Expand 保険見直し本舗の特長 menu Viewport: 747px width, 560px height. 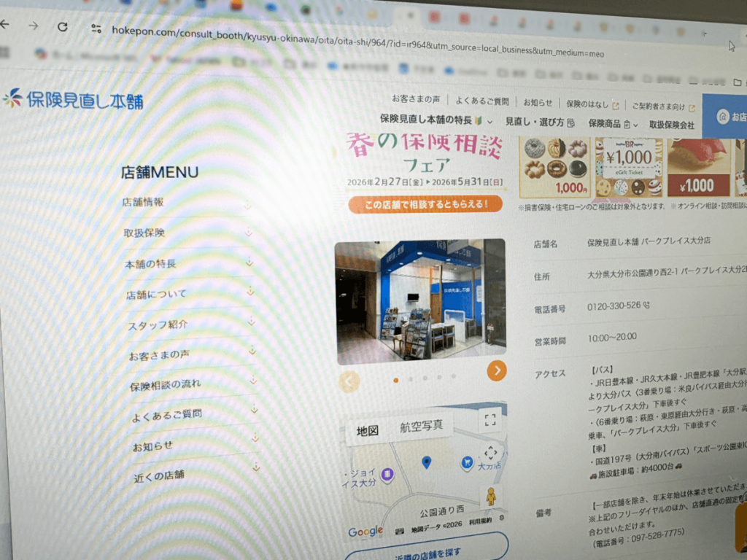tap(436, 120)
